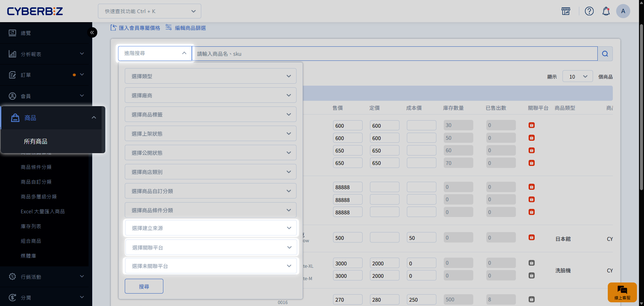Open the 線上客服 chat widget
The image size is (644, 306).
(x=622, y=292)
